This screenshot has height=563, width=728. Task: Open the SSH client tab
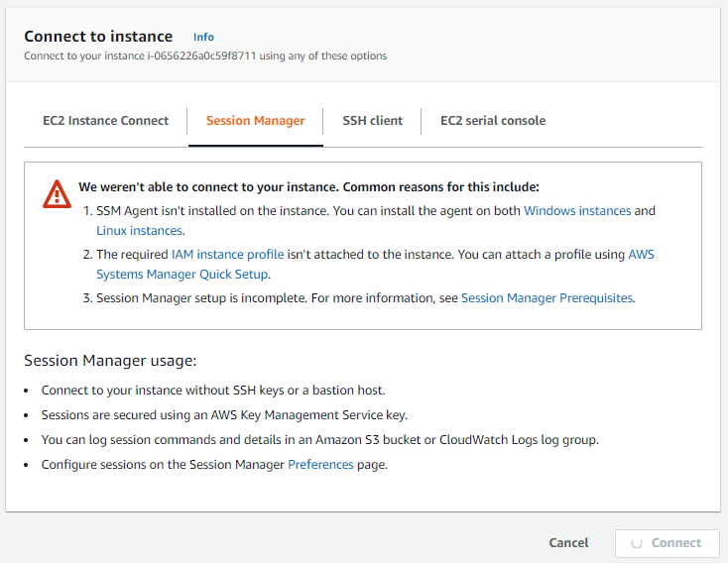[x=372, y=121]
